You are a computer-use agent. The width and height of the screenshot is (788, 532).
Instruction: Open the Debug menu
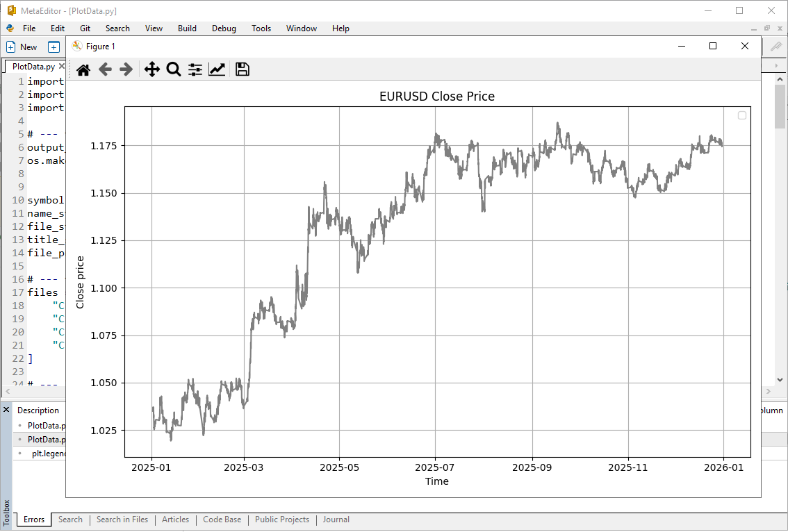224,28
